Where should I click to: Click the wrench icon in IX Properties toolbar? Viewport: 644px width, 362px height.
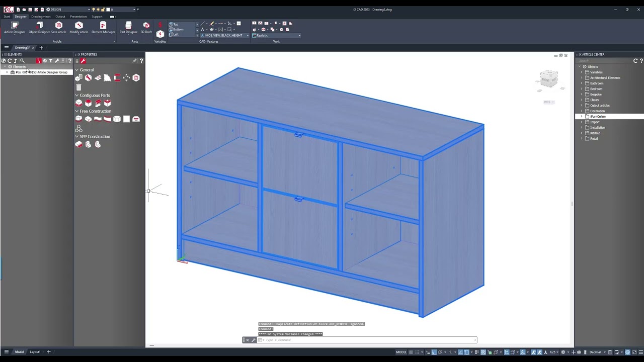point(83,61)
